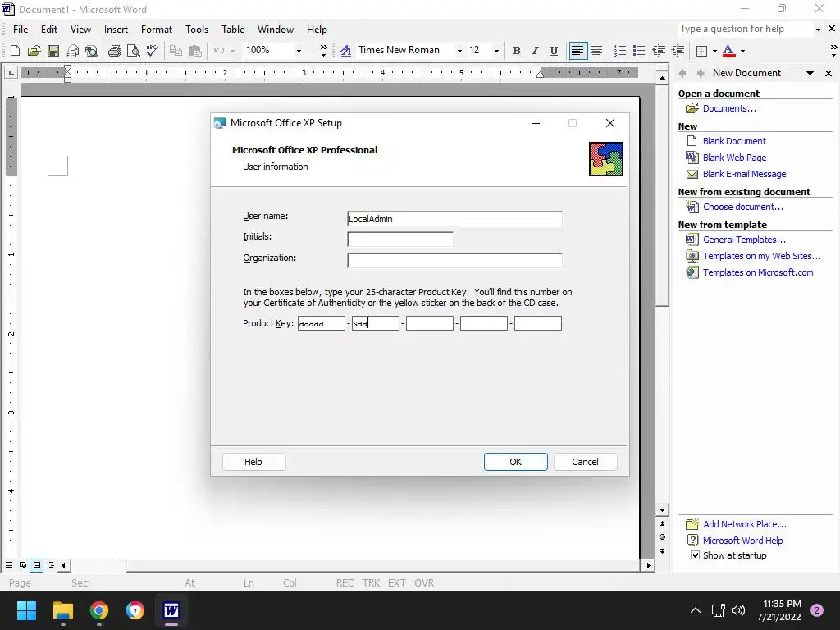The width and height of the screenshot is (840, 630).
Task: Open Add Network Place link
Action: click(x=745, y=524)
